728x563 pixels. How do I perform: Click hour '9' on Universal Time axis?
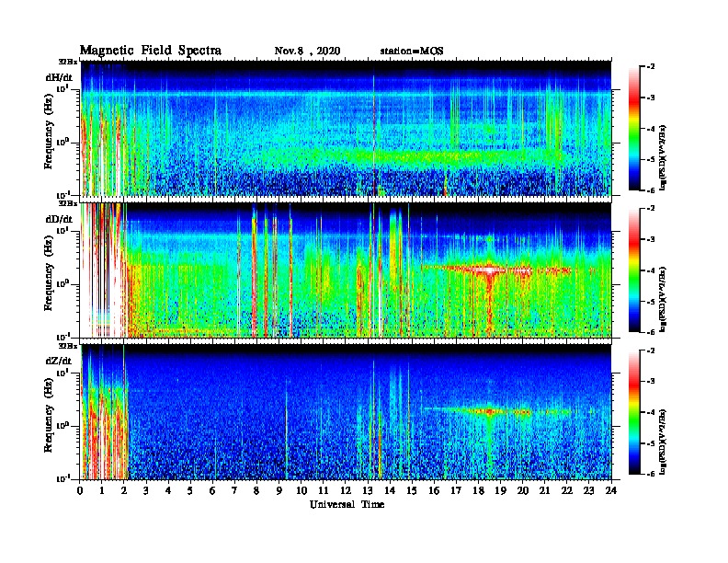click(279, 490)
